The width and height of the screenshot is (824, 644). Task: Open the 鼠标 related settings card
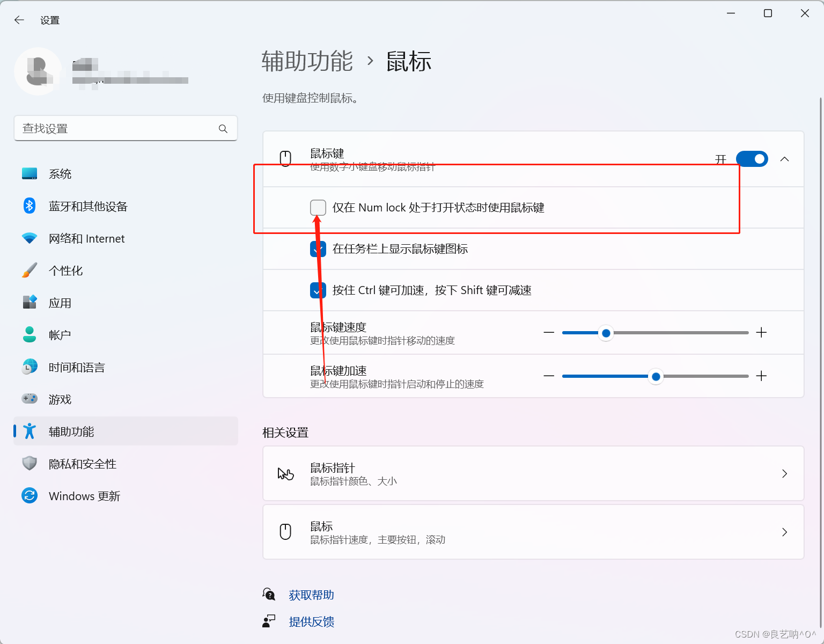click(533, 532)
